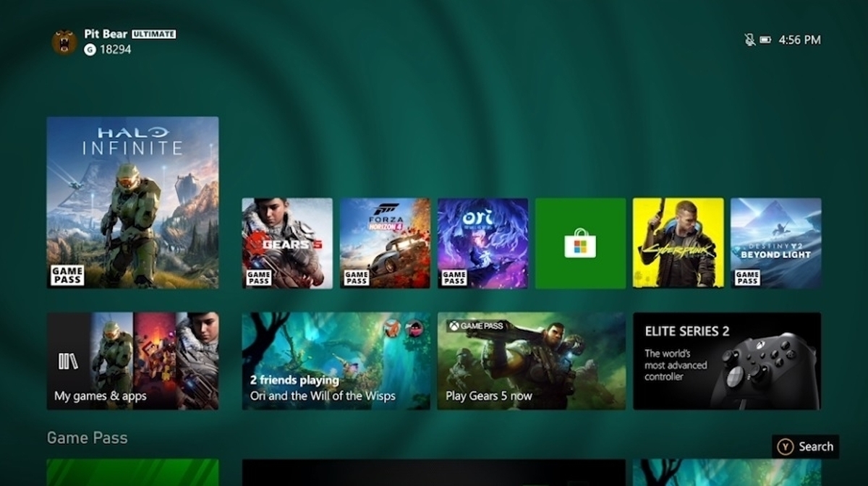Click the 4:56 PM clock
This screenshot has width=868, height=486.
799,40
